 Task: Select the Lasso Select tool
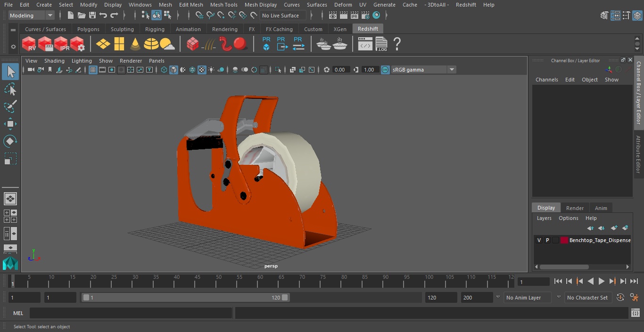click(x=10, y=89)
